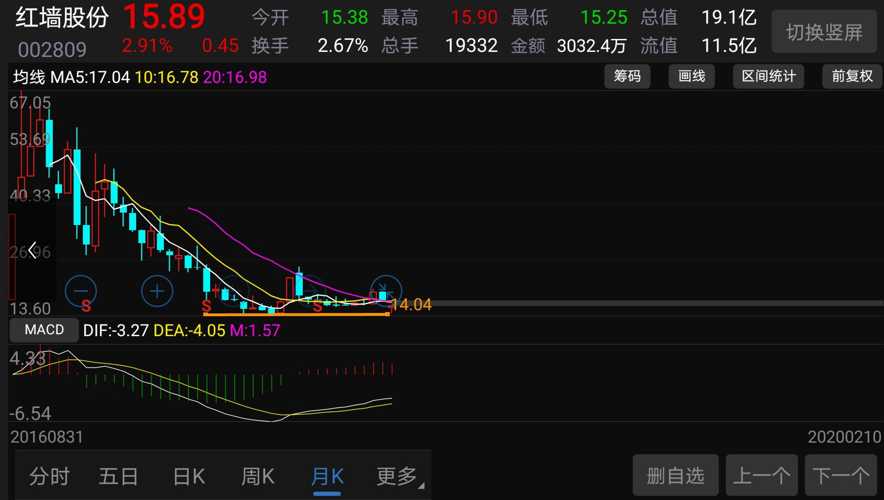Screen dimensions: 884x500
Task: Click the MA 10:16.78 yellow value
Action: (x=167, y=77)
